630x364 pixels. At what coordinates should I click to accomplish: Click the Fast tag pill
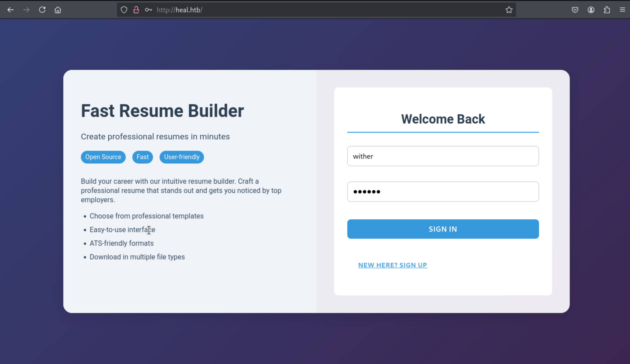pos(142,157)
